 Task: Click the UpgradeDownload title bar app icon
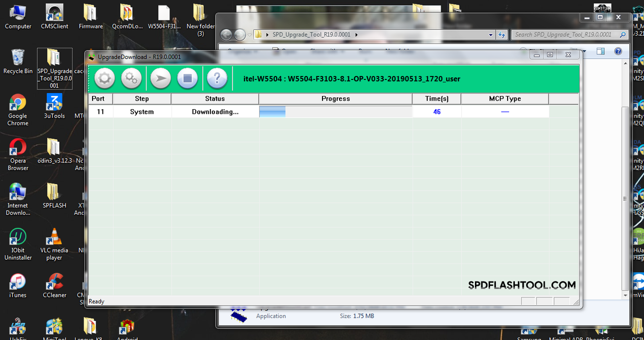[92, 57]
